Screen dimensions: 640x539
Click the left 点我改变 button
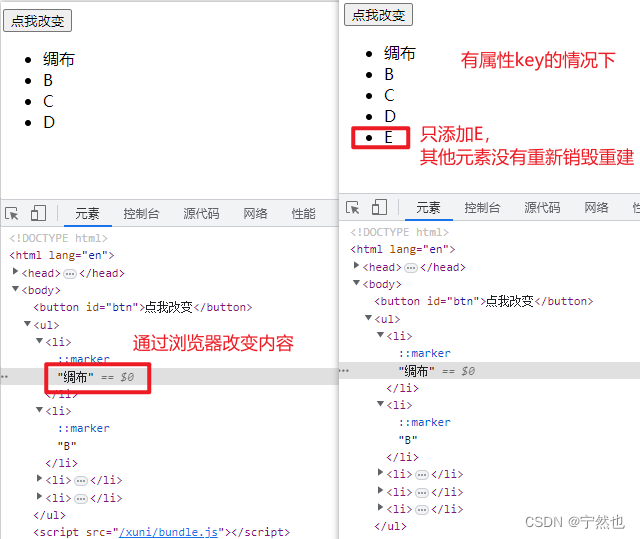click(x=38, y=21)
